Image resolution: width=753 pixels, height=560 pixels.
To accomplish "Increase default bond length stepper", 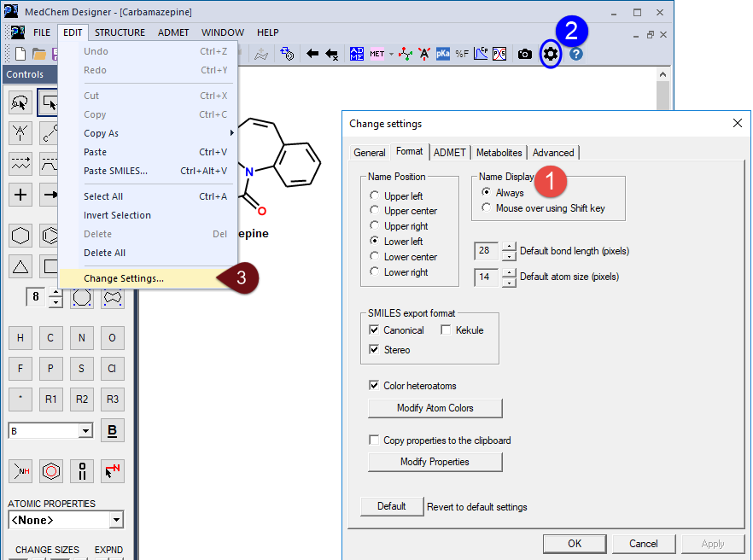I will click(509, 247).
